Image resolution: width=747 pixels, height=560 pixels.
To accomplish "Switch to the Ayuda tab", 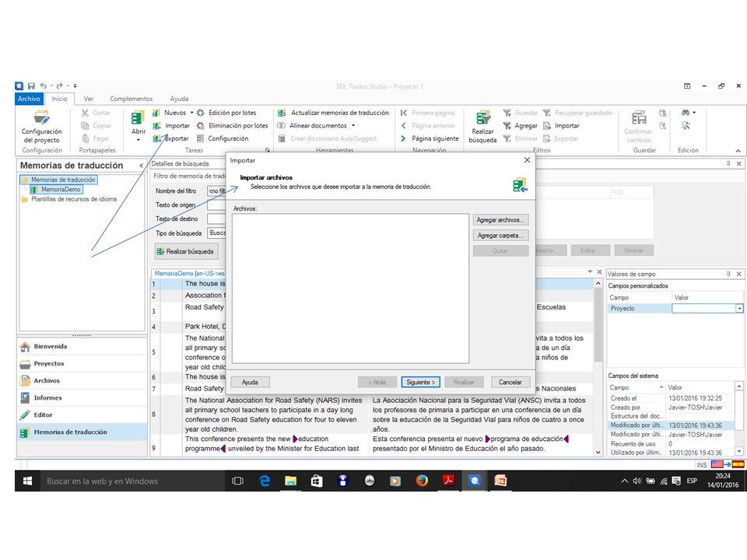I will click(179, 99).
